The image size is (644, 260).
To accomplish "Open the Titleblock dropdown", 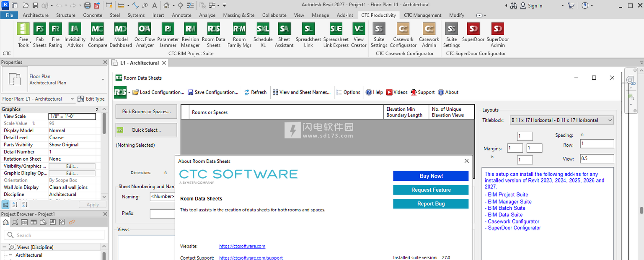I will click(561, 120).
